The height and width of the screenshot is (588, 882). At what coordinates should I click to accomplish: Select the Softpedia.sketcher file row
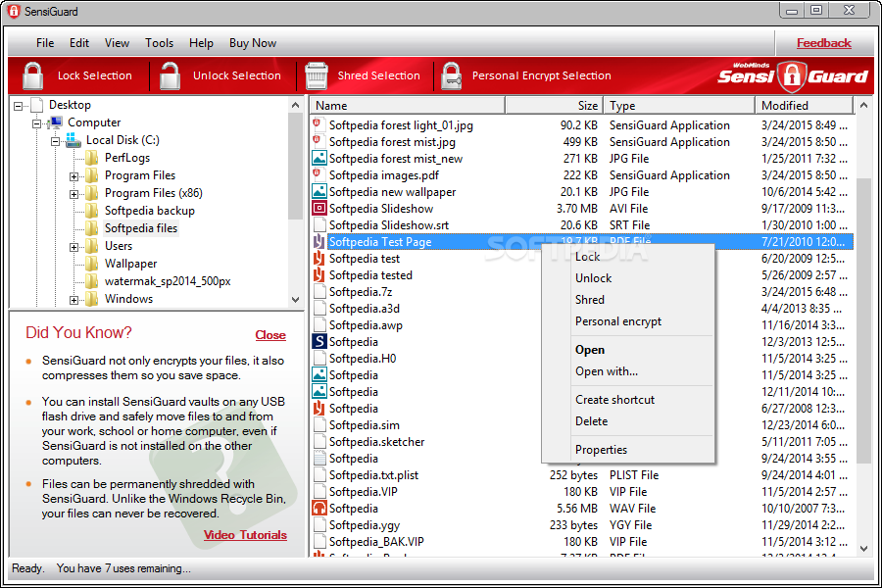click(581, 442)
